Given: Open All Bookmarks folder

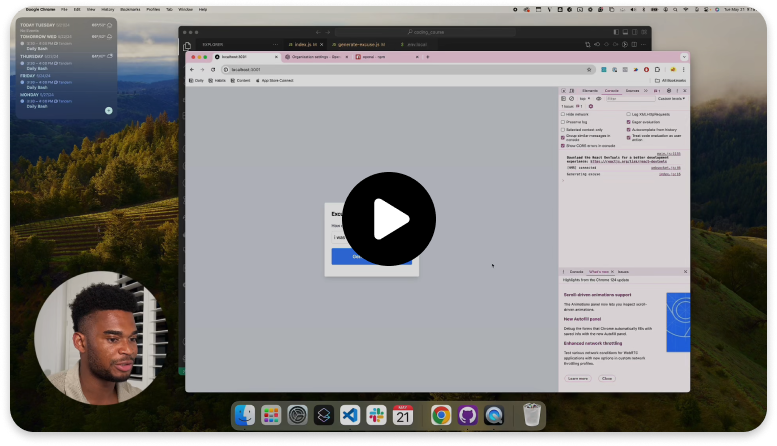Looking at the screenshot, I should point(670,80).
